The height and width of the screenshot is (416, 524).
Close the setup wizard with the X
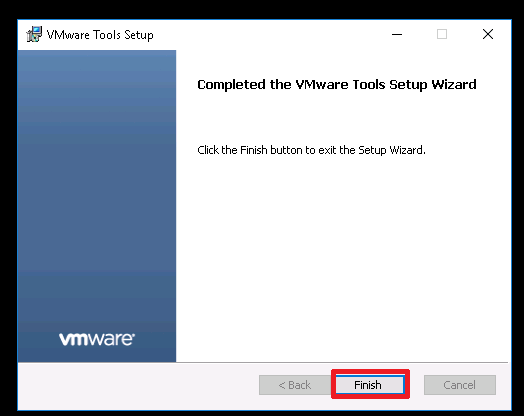(488, 34)
